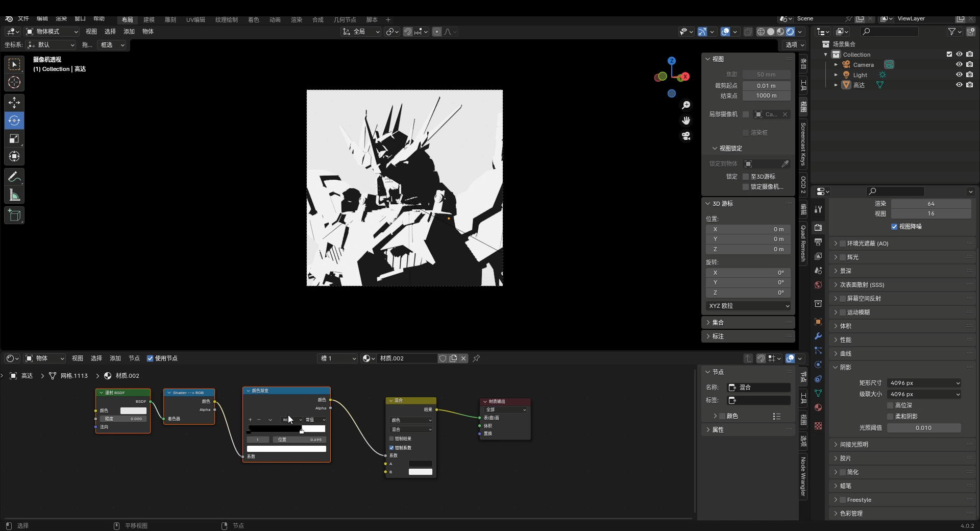Expand the 高达 object in outliner
The image size is (980, 531).
coord(836,85)
